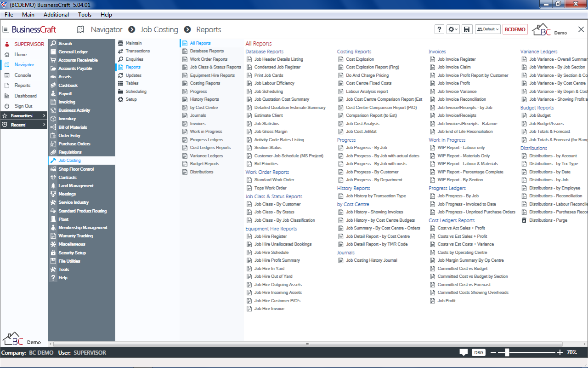Image resolution: width=588 pixels, height=368 pixels.
Task: Open Updates submenu
Action: (134, 75)
